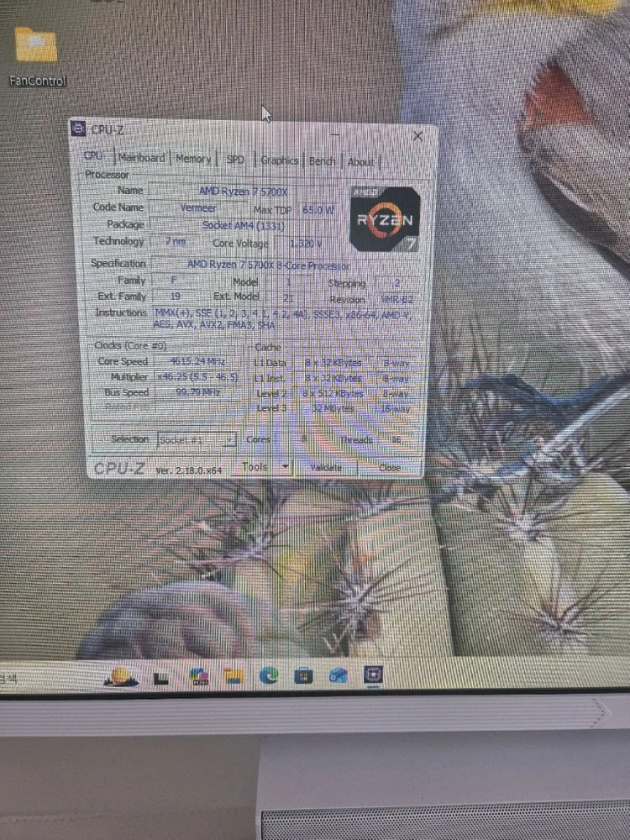This screenshot has width=630, height=840.
Task: Click the Name field 'AMD Ryzen 7 5700X'
Action: (x=244, y=192)
